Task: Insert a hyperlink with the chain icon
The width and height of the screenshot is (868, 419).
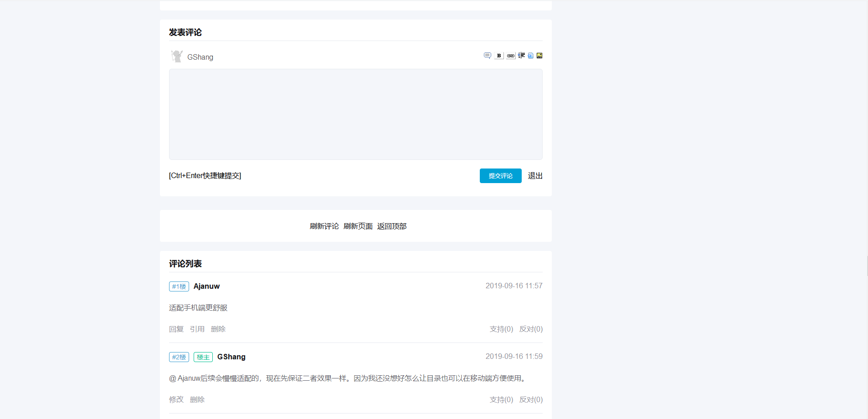Action: (511, 56)
